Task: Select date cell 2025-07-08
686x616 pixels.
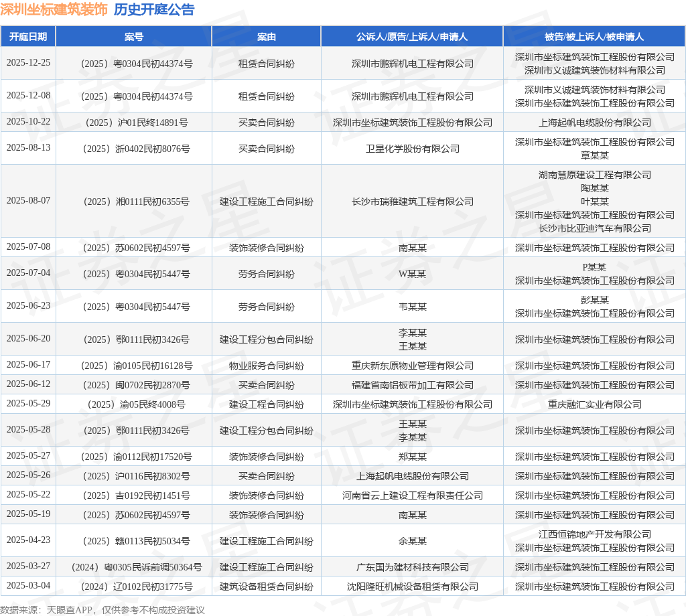Action: 28,246
